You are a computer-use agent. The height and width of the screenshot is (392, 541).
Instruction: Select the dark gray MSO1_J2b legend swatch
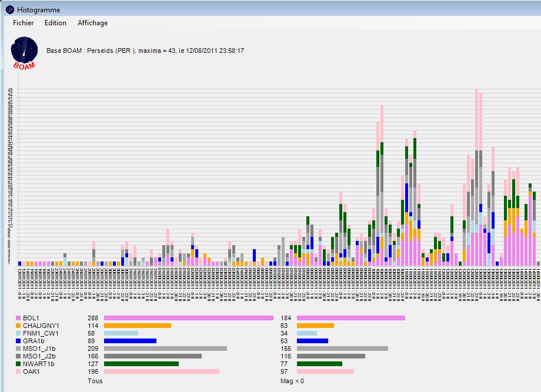pos(18,356)
